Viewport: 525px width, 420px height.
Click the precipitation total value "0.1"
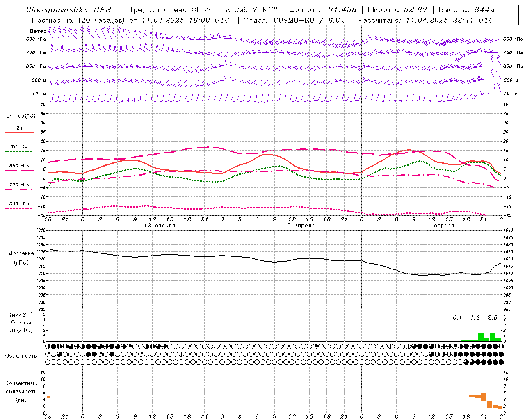pos(457,317)
